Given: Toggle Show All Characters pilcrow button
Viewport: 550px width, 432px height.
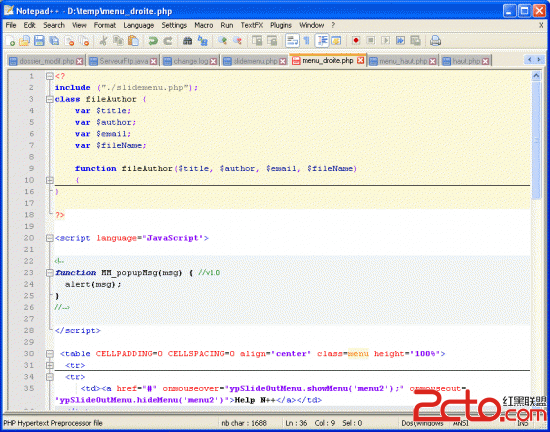Looking at the screenshot, I should point(307,41).
